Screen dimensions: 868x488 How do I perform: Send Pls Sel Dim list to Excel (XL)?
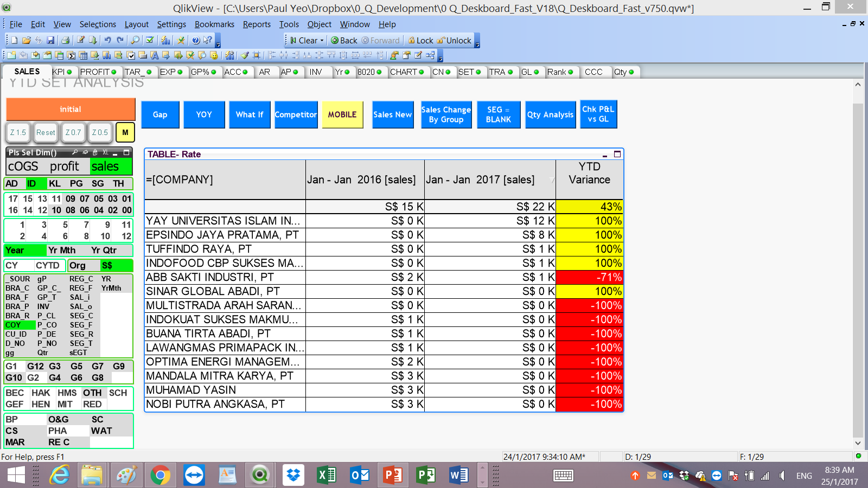pos(106,152)
